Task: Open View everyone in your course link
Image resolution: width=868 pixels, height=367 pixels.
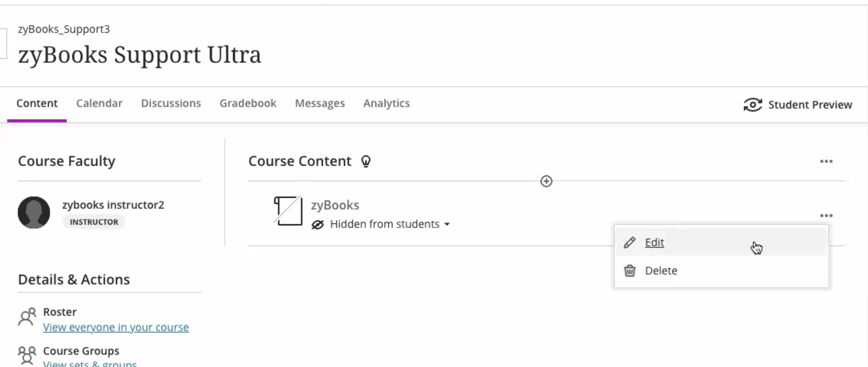Action: tap(116, 327)
